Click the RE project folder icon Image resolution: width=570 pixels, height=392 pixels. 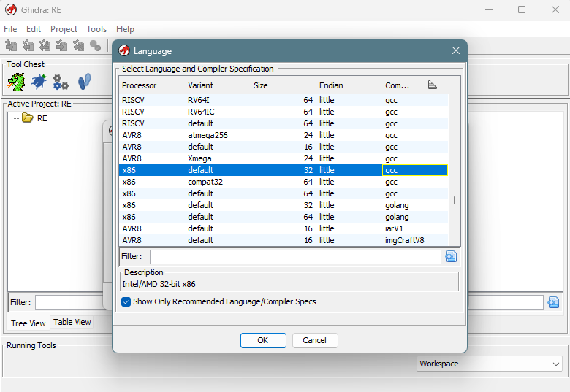28,118
